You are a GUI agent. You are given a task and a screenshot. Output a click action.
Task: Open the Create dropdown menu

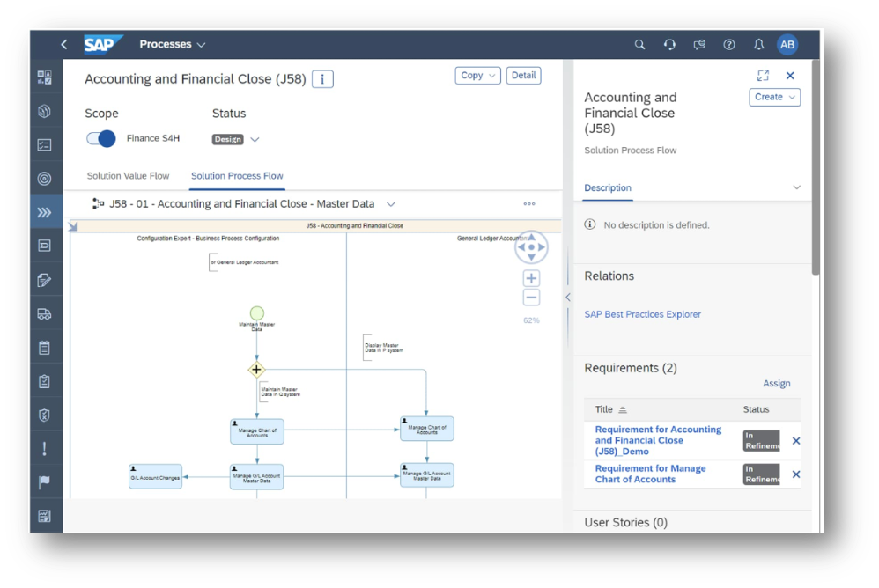pos(774,97)
